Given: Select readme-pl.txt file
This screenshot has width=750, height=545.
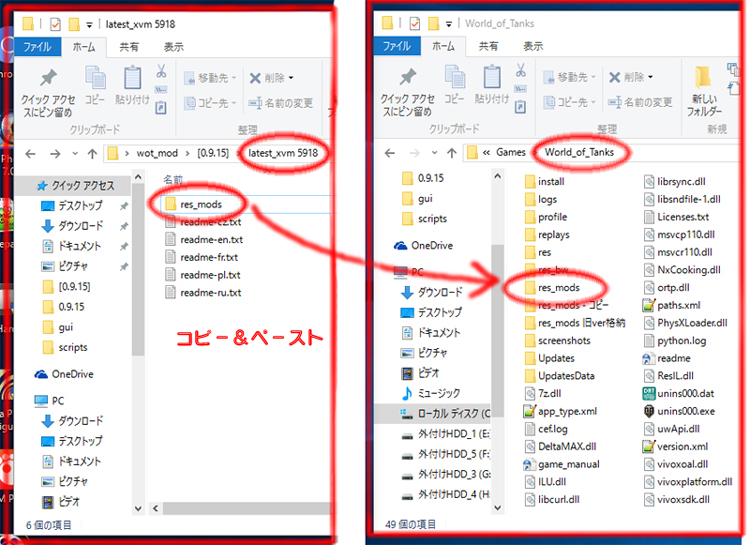Looking at the screenshot, I should click(203, 275).
